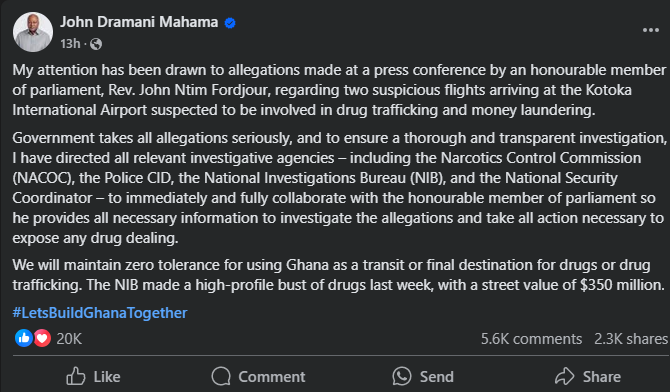The image size is (670, 392).
Task: Open the three-dot post options menu
Action: [650, 30]
